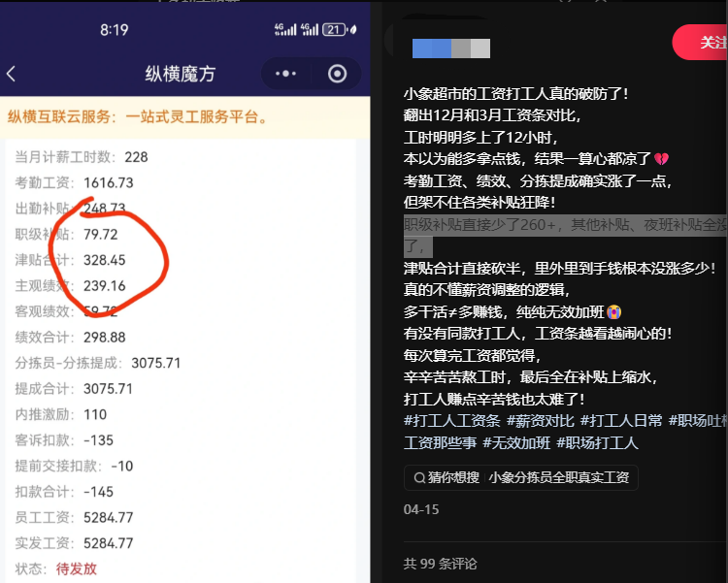Open hashtag #打工人工资条
The image size is (728, 583).
pyautogui.click(x=451, y=421)
